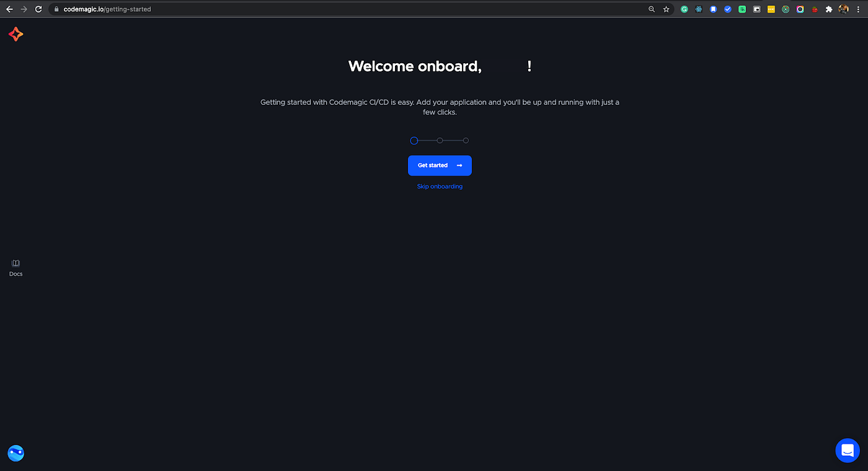
Task: Open the Grammarly extension
Action: coord(684,9)
